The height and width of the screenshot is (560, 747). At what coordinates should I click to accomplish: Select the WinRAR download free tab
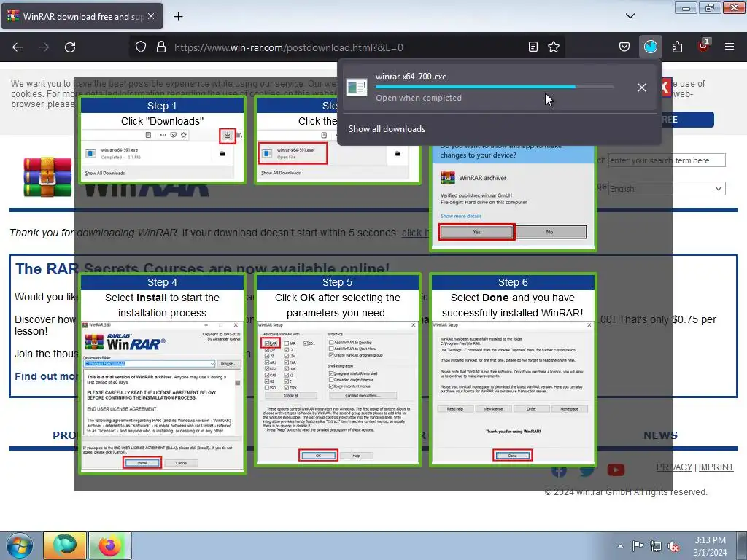tap(82, 16)
